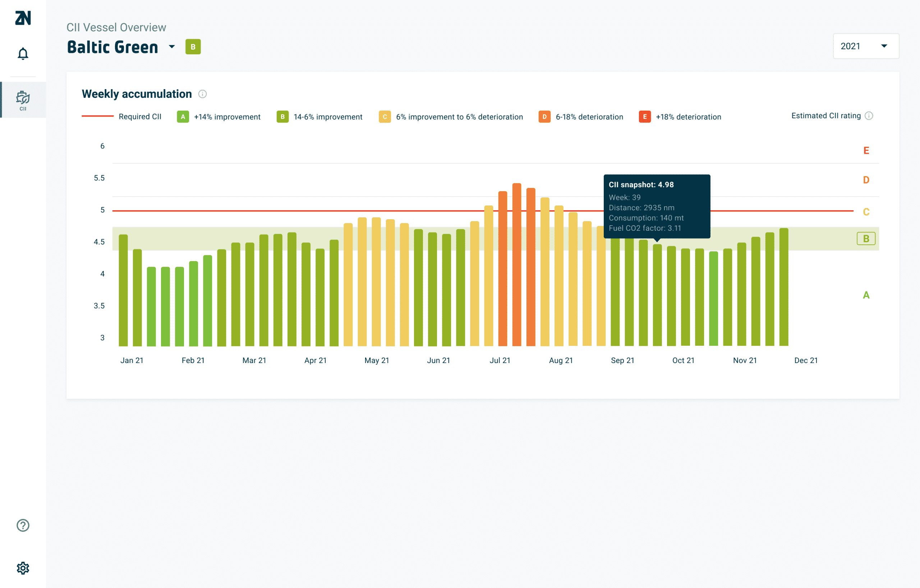Click the orange D legend badge
The height and width of the screenshot is (588, 920).
pyautogui.click(x=544, y=116)
